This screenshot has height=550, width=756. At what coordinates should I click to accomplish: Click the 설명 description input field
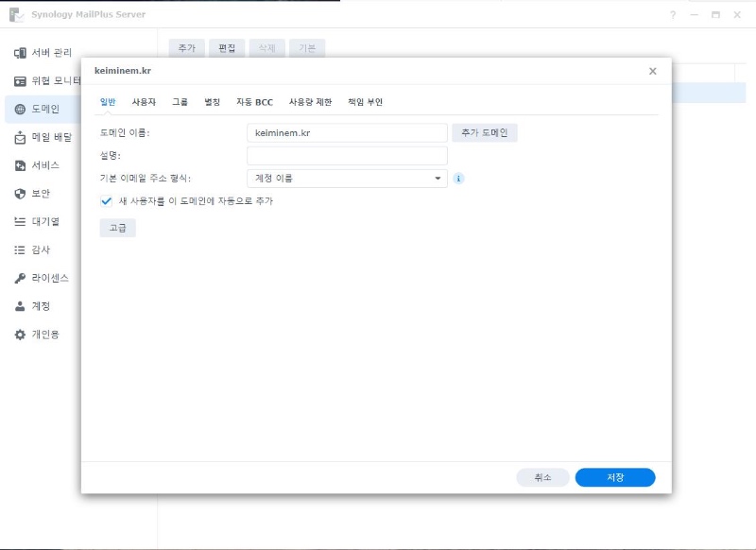[347, 156]
